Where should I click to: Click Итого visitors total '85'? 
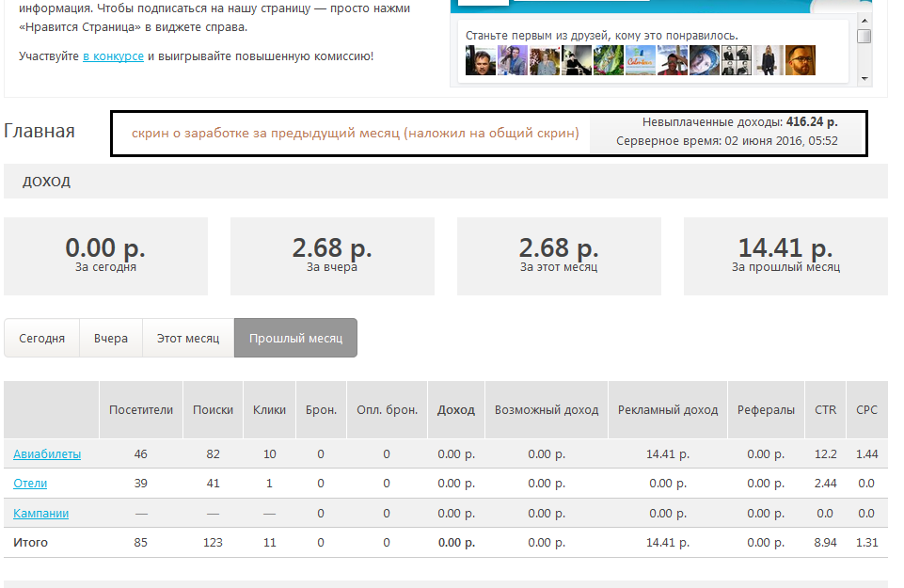141,543
